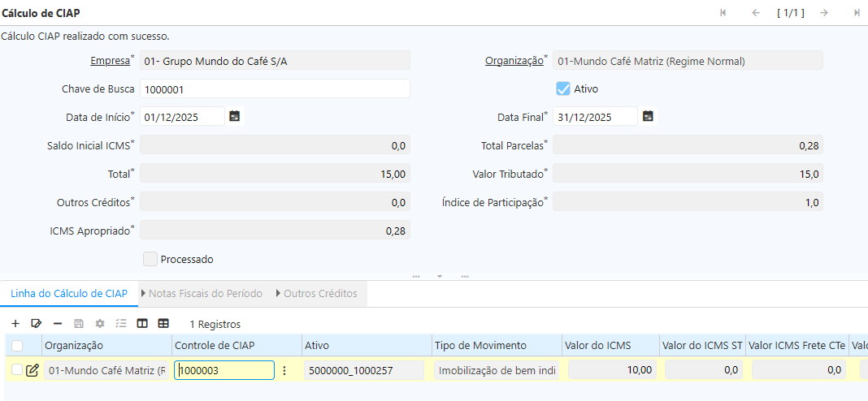Click the Data de Início date field
Screen dimensions: 868x401
pyautogui.click(x=183, y=117)
